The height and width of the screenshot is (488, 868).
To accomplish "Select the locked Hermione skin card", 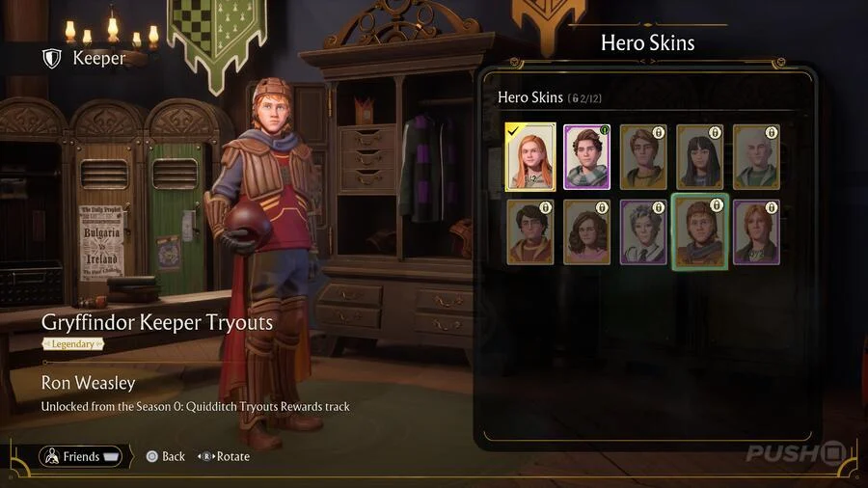I will [586, 232].
